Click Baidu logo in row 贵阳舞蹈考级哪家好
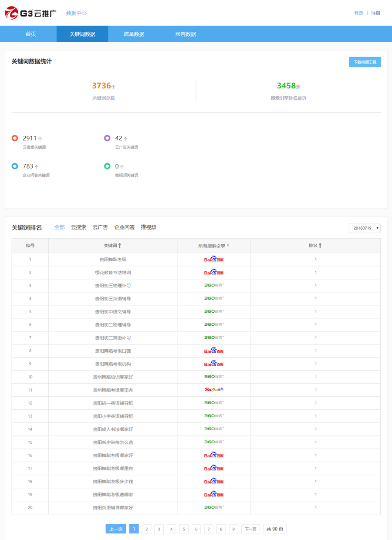Image resolution: width=392 pixels, height=540 pixels. (x=214, y=455)
